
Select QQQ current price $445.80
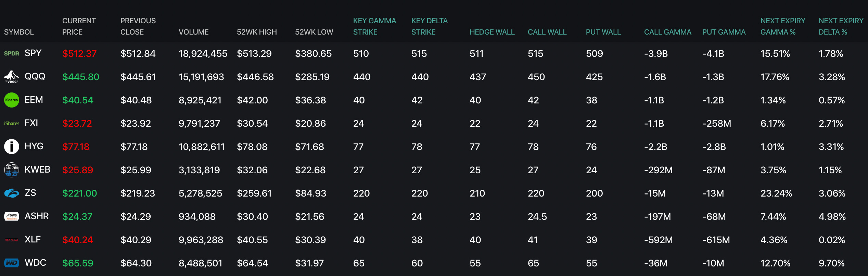[81, 77]
